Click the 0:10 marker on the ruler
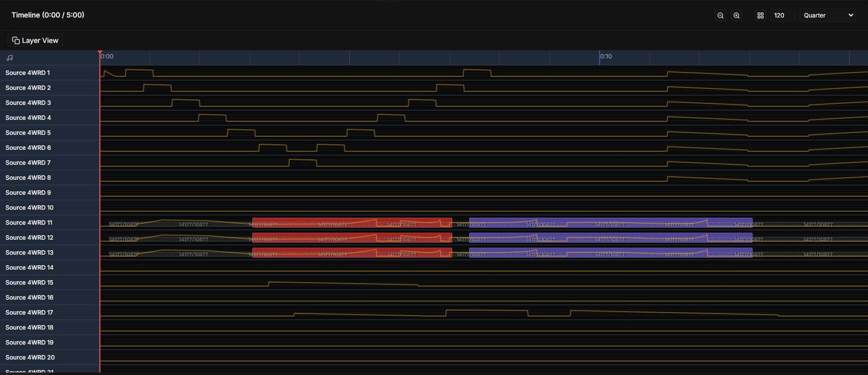The image size is (868, 375). coord(606,56)
